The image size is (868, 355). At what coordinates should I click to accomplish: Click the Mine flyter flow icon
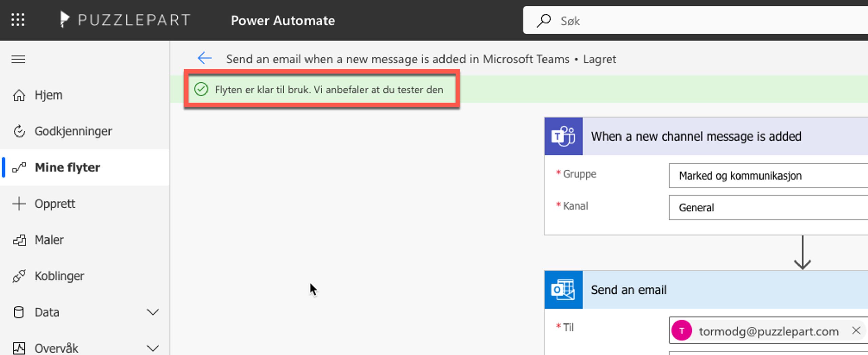(x=19, y=167)
